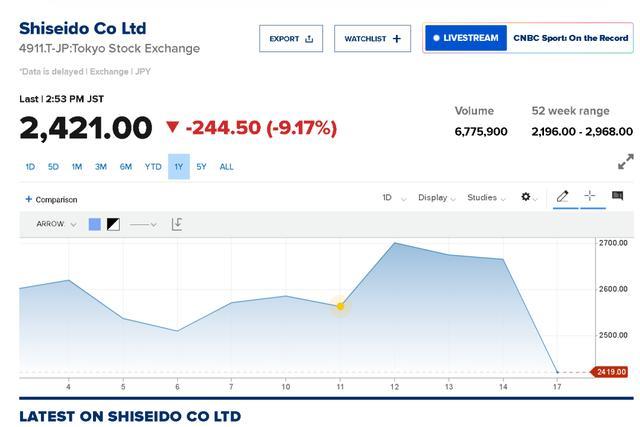Pick the blue fill color swatch
This screenshot has width=640, height=427.
(x=95, y=224)
